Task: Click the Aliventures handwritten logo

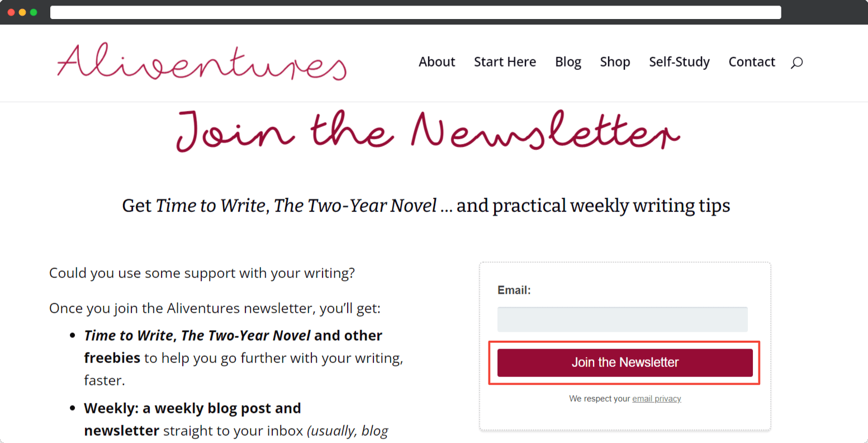Action: pyautogui.click(x=202, y=62)
